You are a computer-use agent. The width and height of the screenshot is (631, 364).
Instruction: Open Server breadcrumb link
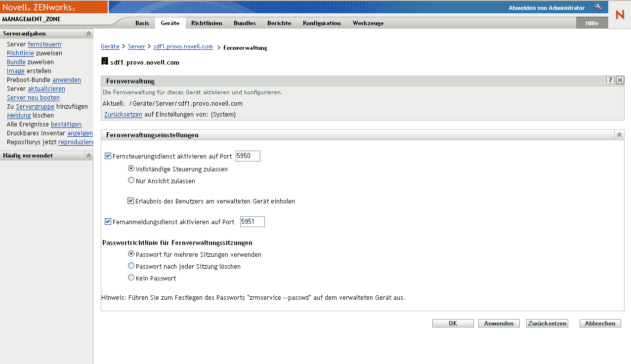pos(136,46)
